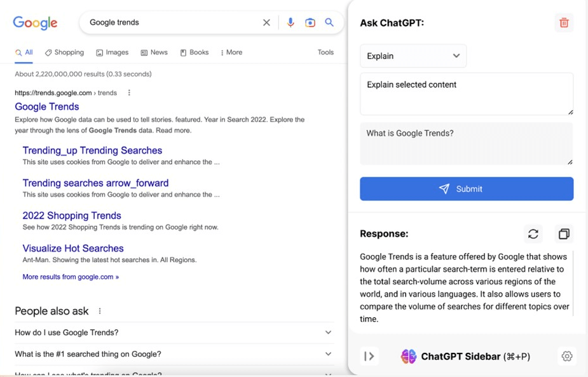Regenerate the response with refresh icon
Screen dimensions: 588x377
[x=533, y=234]
